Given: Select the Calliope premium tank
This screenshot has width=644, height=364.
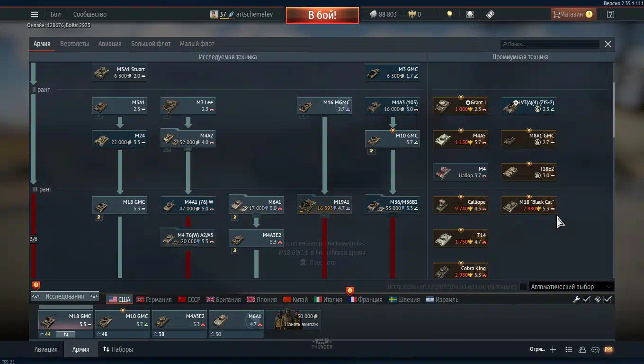Looking at the screenshot, I should (x=461, y=205).
